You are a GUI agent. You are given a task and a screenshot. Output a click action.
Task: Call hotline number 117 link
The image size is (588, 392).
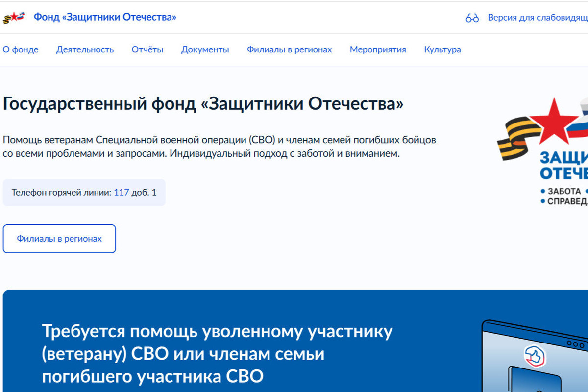[x=122, y=192]
